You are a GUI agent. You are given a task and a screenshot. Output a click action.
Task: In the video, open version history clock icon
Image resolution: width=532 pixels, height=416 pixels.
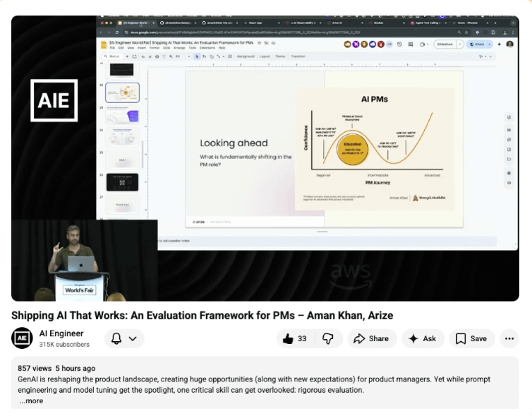(399, 44)
